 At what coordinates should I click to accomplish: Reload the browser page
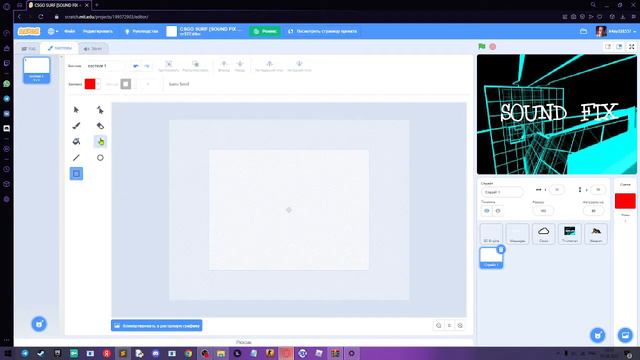(41, 17)
